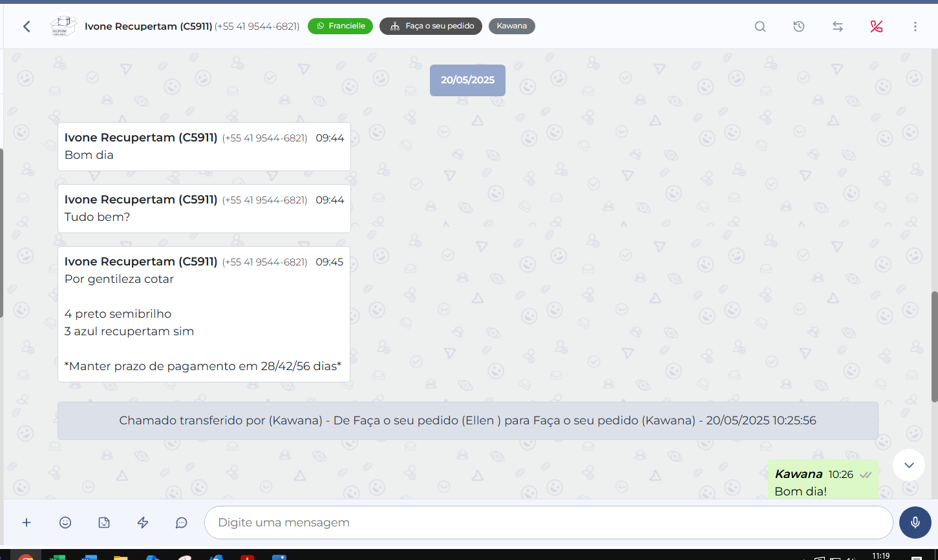This screenshot has width=938, height=560.
Task: Open the chat bubble notes icon
Action: click(182, 523)
